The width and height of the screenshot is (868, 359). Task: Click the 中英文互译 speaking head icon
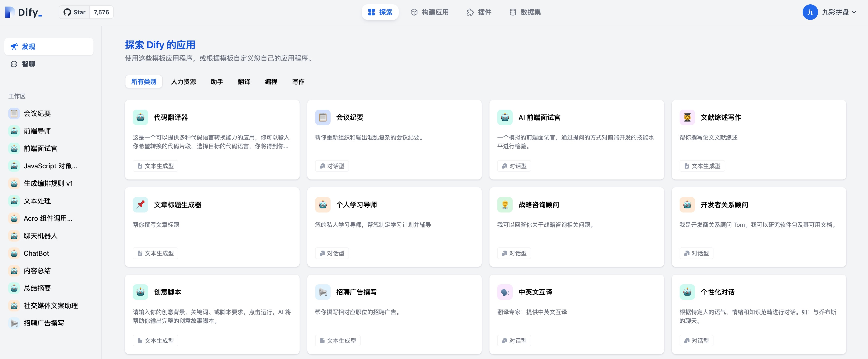[505, 292]
